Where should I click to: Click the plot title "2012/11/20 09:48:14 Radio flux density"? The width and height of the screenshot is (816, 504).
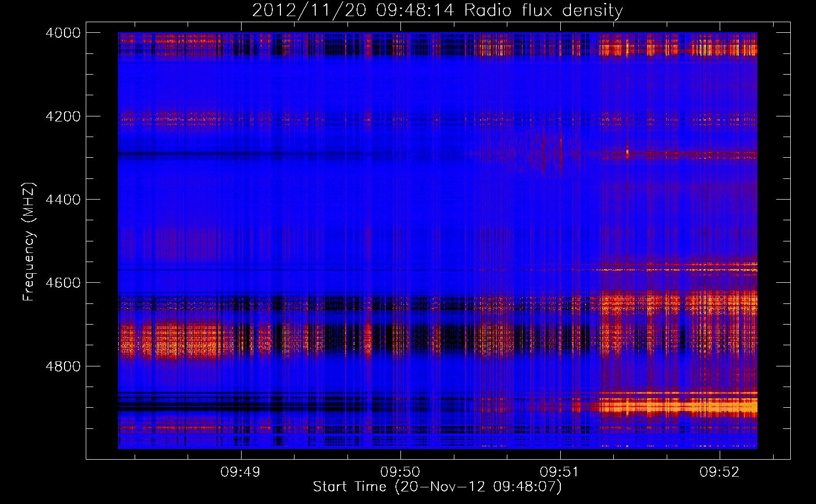[x=437, y=10]
